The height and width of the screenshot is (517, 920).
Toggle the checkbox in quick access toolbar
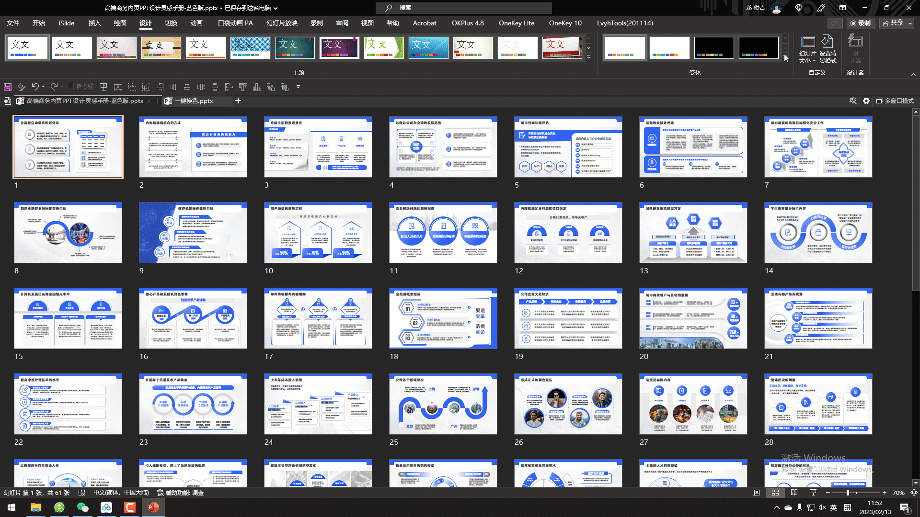(x=71, y=87)
